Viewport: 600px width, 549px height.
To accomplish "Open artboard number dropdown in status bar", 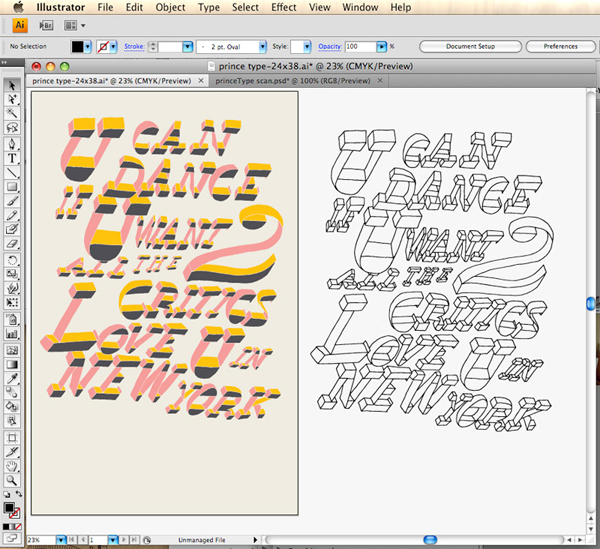I will tap(112, 540).
